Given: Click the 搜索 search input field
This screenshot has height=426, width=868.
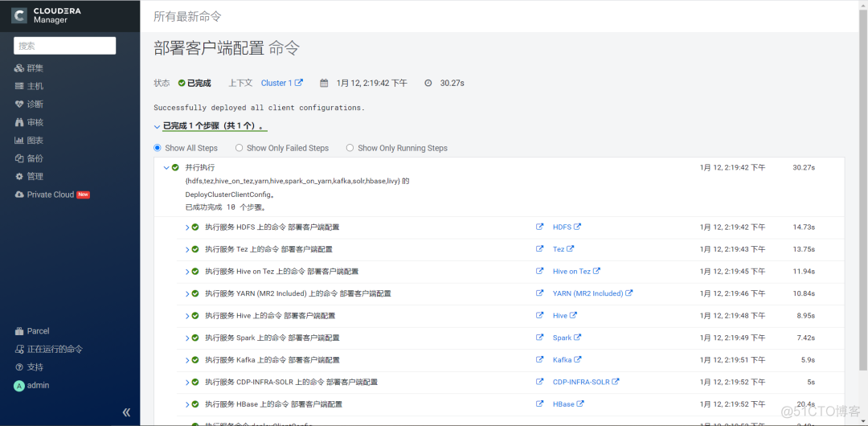Looking at the screenshot, I should 65,46.
